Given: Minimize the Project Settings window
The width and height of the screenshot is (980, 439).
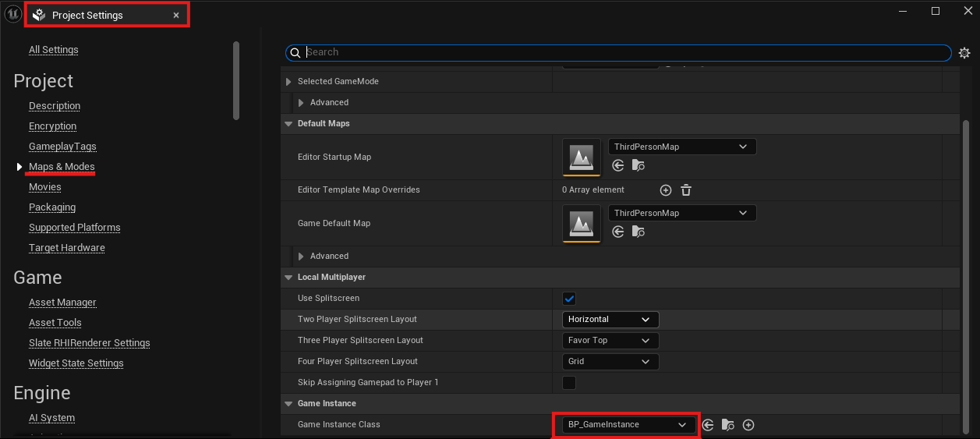Looking at the screenshot, I should click(903, 11).
